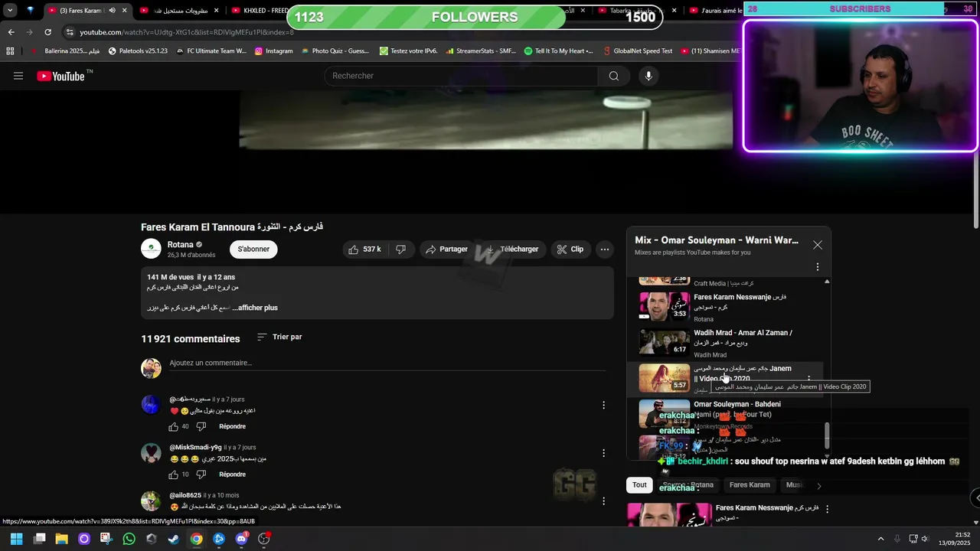The image size is (980, 551).
Task: Click the Mix playlist scrollbar thumb
Action: pos(827,435)
